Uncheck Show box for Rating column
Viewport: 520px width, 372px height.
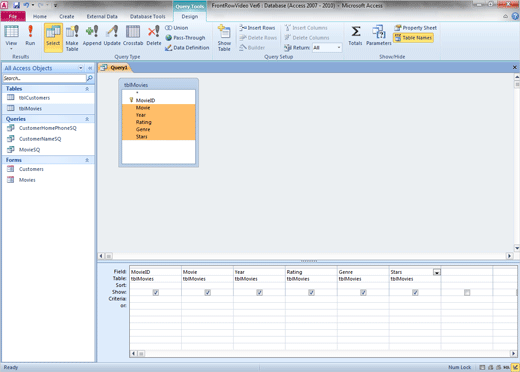point(311,293)
